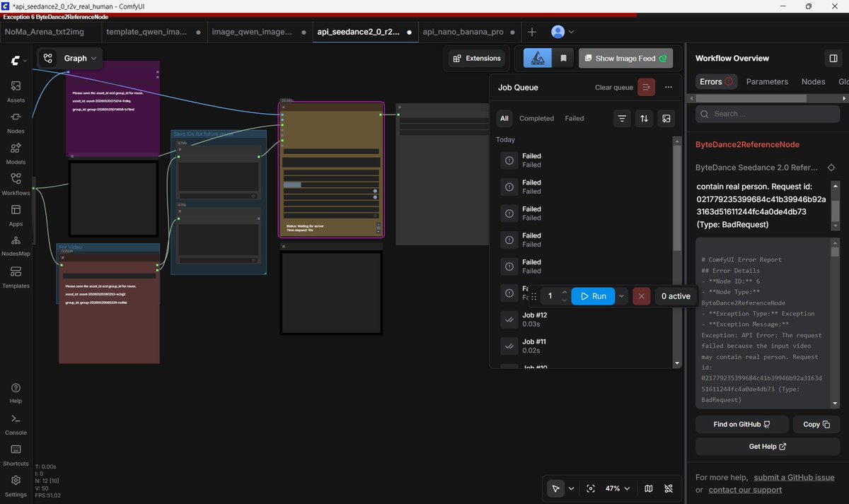The height and width of the screenshot is (504, 849).
Task: Open the NodesMap panel
Action: pyautogui.click(x=16, y=245)
